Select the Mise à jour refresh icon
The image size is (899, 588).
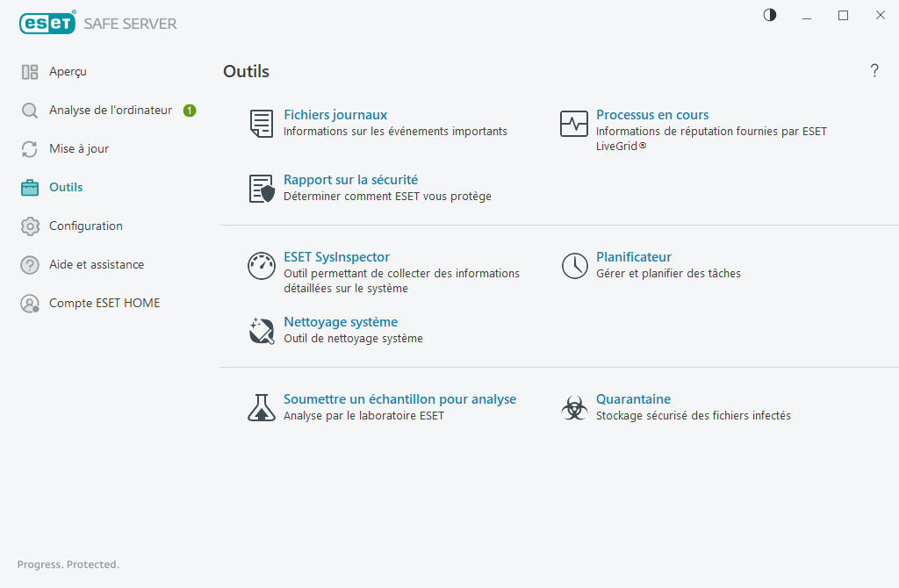[x=29, y=148]
